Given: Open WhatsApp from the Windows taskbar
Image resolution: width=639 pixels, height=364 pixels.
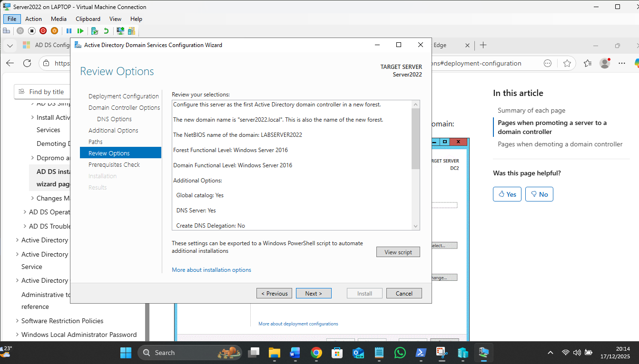Looking at the screenshot, I should 400,353.
